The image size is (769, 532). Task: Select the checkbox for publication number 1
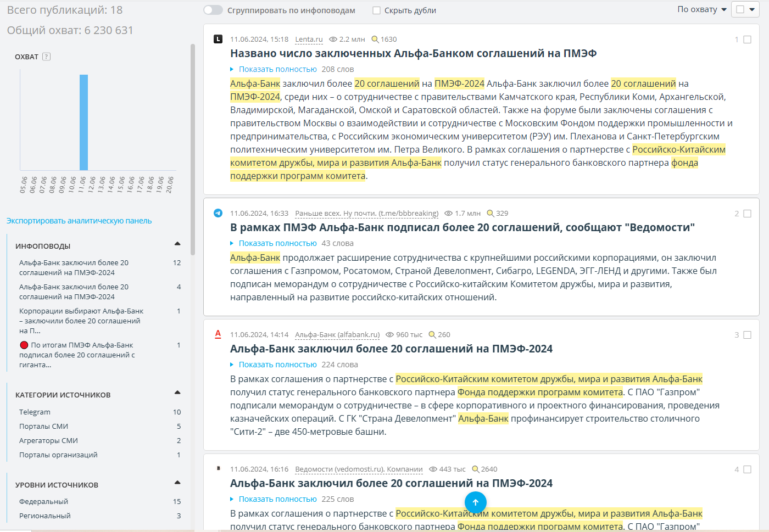coord(747,40)
